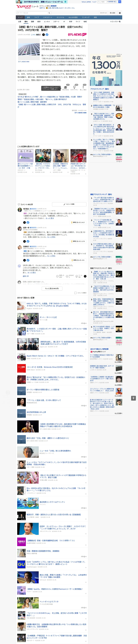The image size is (138, 644).
Task: Open マイページ link
Action: [103, 13]
